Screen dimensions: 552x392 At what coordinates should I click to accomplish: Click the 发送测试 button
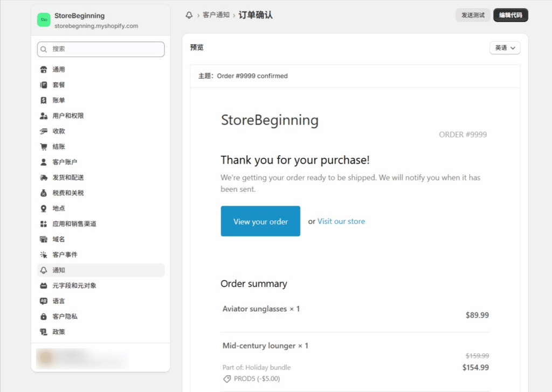click(473, 15)
